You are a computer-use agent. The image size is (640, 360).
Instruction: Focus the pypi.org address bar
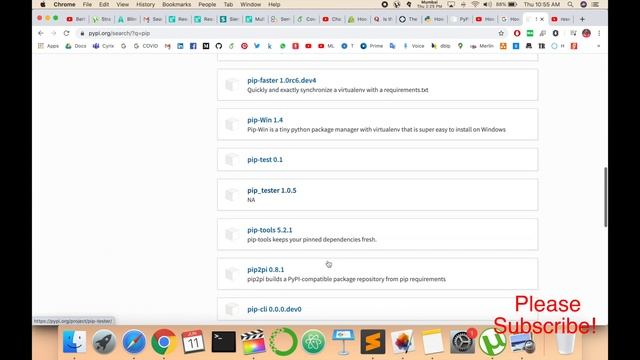286,33
